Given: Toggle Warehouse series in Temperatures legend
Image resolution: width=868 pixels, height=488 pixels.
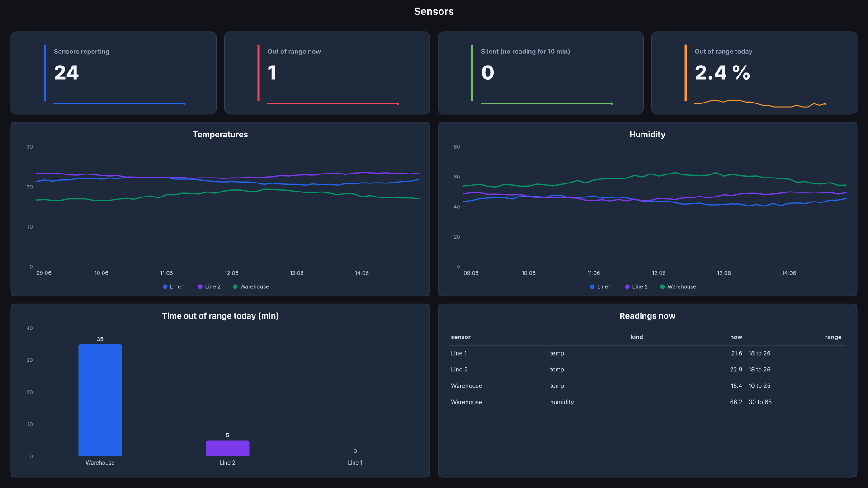Looking at the screenshot, I should [251, 287].
